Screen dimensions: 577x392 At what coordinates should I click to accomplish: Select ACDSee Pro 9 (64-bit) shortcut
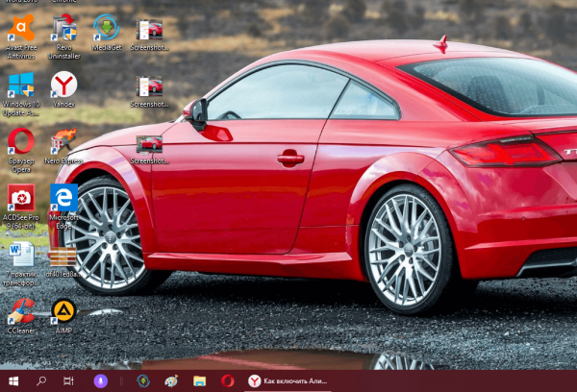[x=21, y=207]
